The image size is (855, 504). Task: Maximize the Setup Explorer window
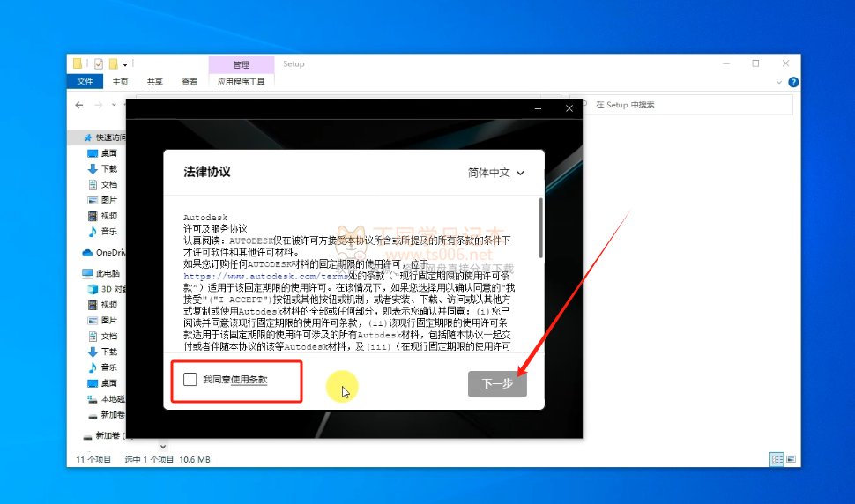click(x=755, y=63)
